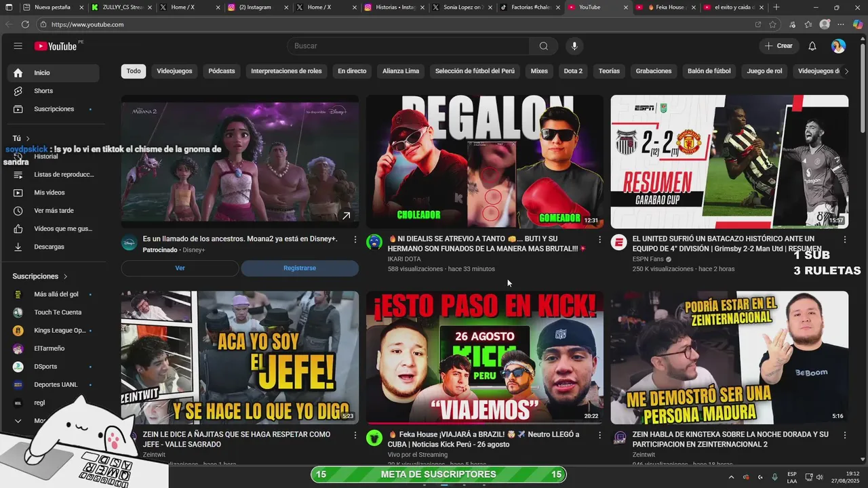Open ZEIN HABLA DE KINGTEKA video title
868x488 pixels.
click(730, 439)
